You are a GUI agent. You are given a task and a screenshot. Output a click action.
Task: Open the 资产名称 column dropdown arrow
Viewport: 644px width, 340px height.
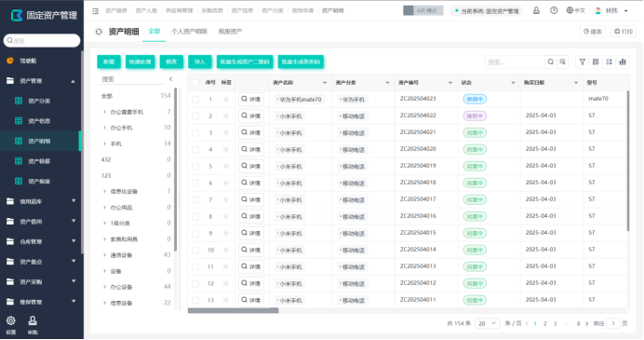[x=325, y=83]
